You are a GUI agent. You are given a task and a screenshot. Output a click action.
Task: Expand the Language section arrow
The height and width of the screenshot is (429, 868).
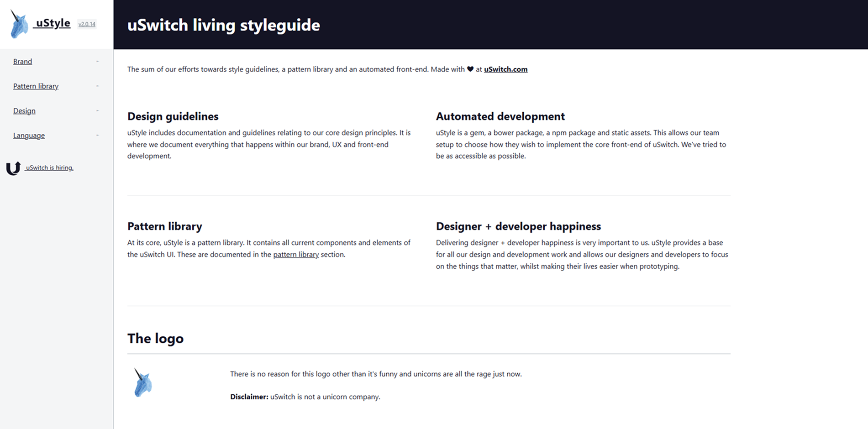coord(97,135)
